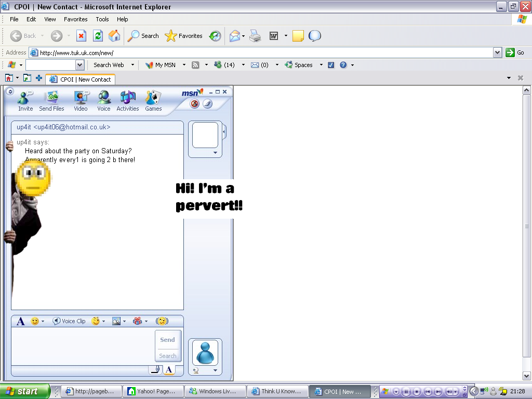
Task: Open the View menu
Action: click(x=50, y=19)
